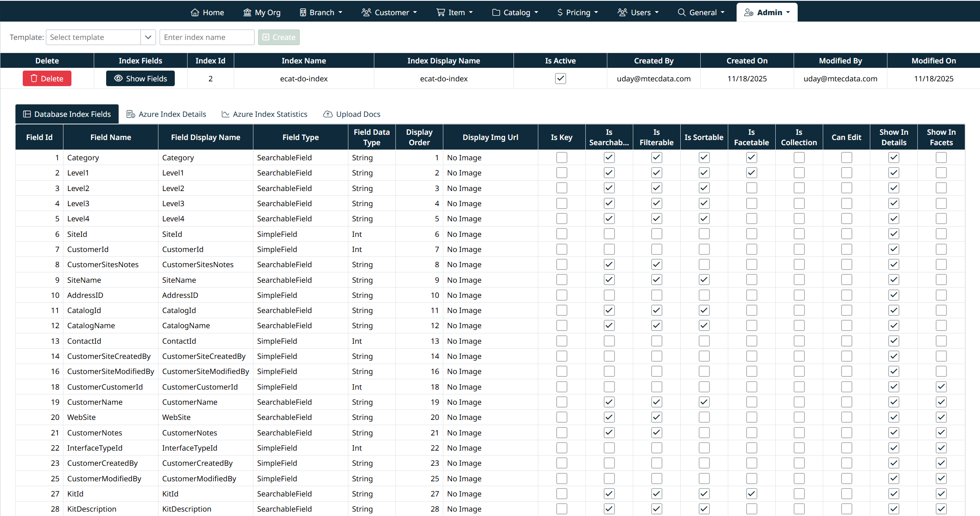Click the Enter index name field

pos(207,37)
